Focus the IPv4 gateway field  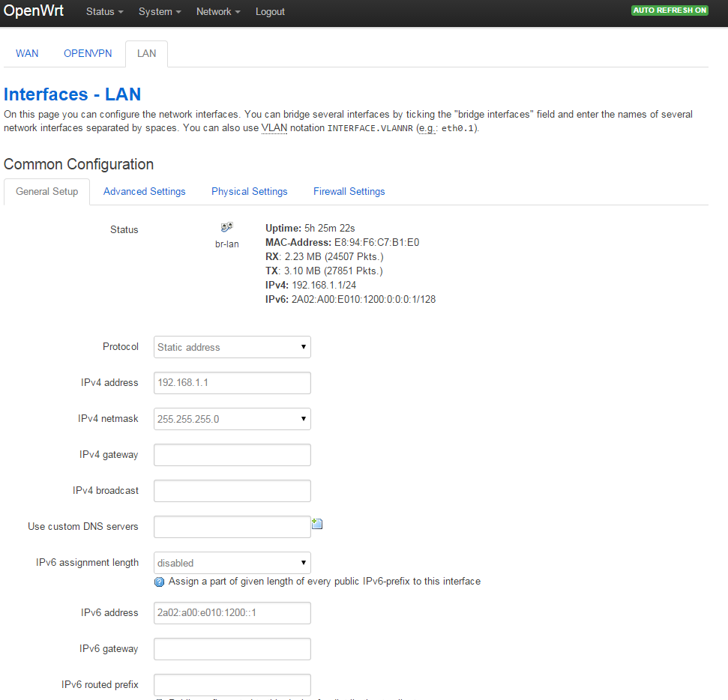[x=232, y=455]
